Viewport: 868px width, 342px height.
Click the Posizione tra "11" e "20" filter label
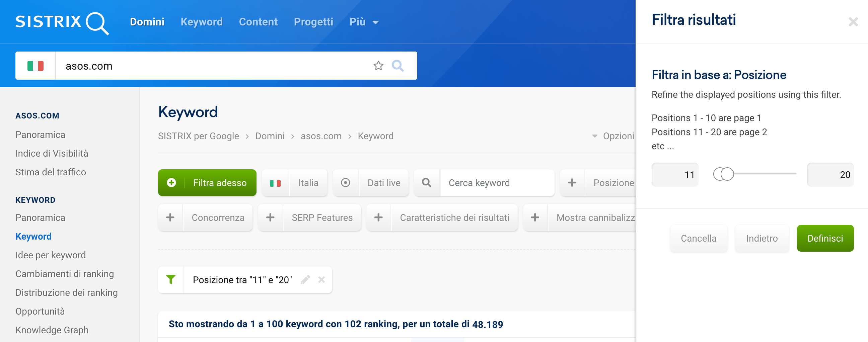coord(242,280)
